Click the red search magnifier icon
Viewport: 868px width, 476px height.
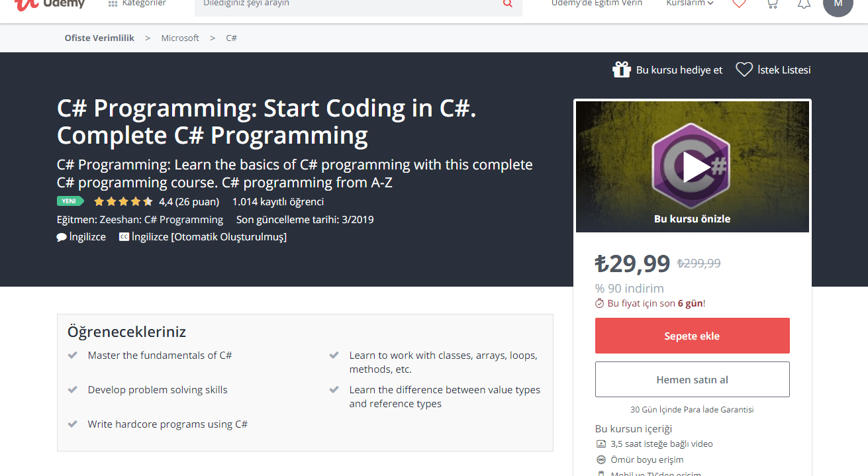coord(508,4)
